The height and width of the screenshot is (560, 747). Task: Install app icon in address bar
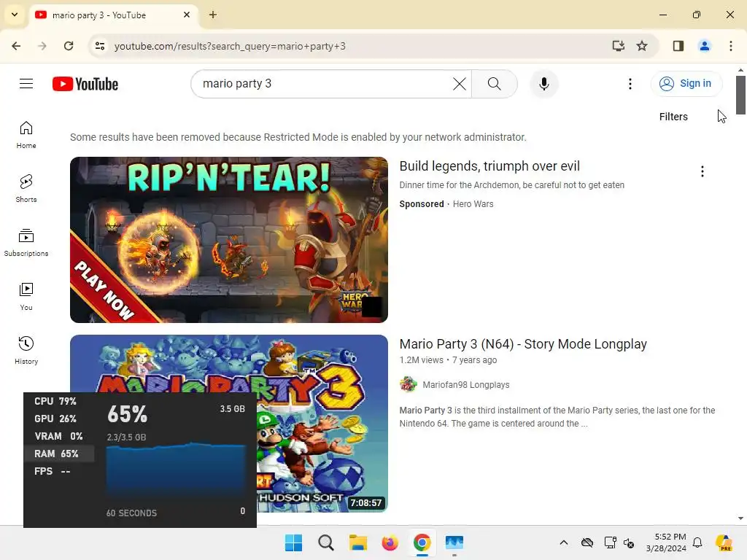click(618, 46)
